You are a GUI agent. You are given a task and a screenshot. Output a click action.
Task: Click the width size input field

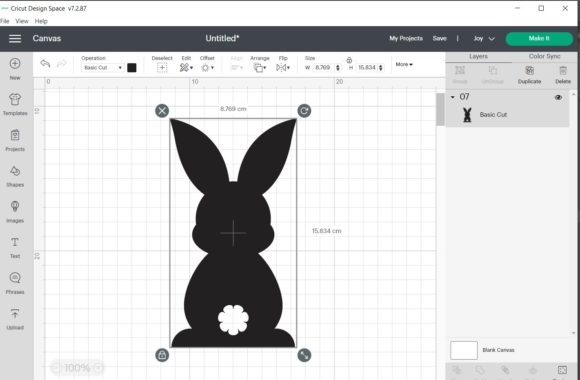(324, 68)
